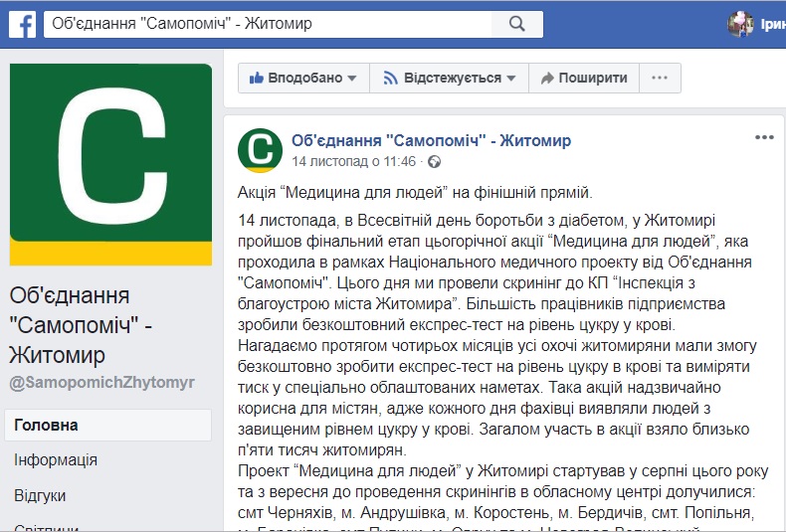Open Об'єднання "Самопоміч" - Житомир post author link

[x=431, y=141]
